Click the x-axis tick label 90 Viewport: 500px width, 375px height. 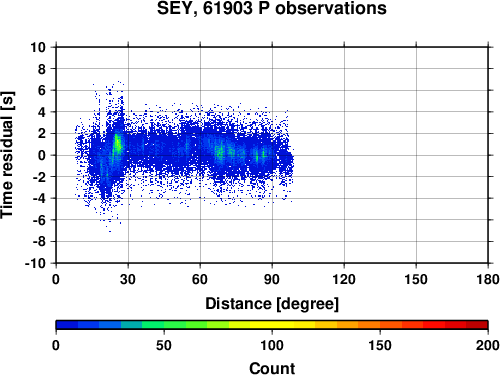pos(272,279)
